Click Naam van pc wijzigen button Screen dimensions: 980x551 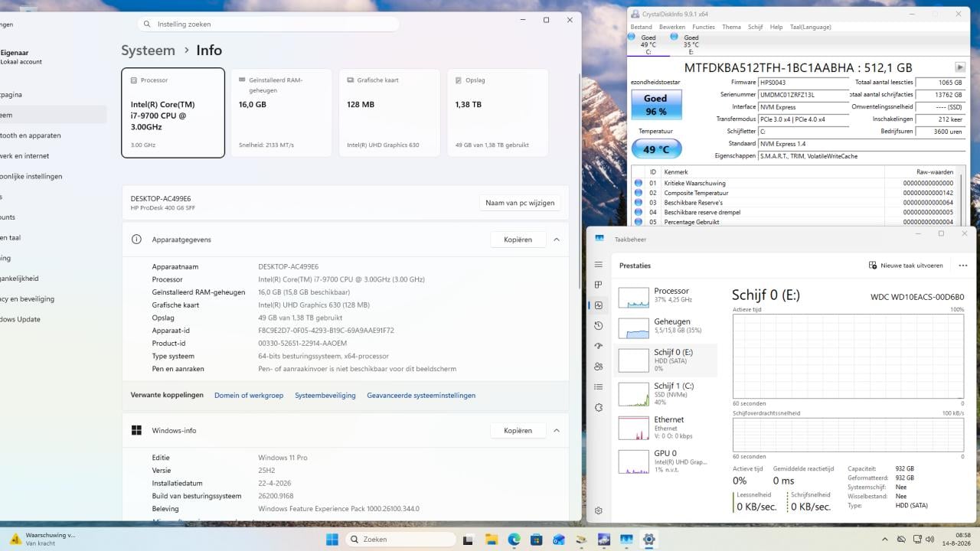pos(520,203)
